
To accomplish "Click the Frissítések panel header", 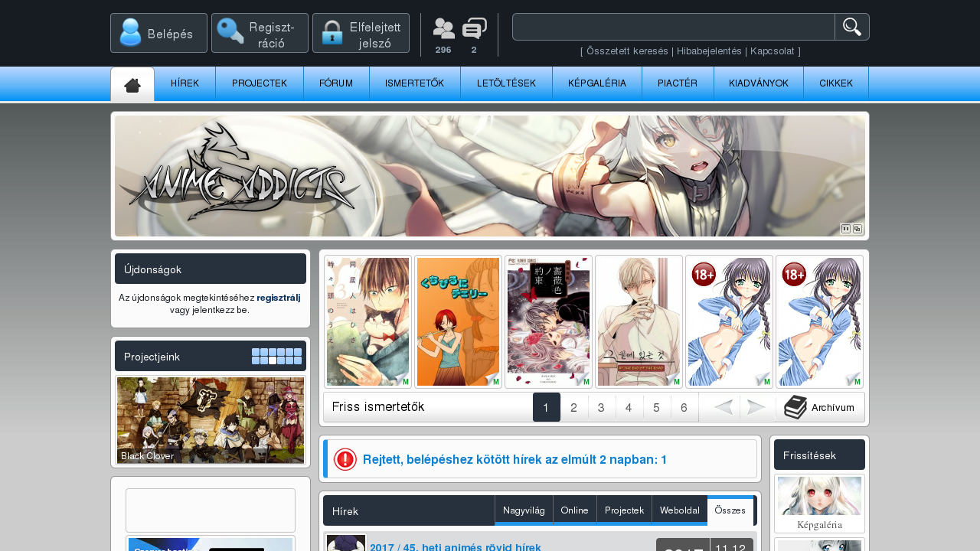I will pyautogui.click(x=819, y=455).
